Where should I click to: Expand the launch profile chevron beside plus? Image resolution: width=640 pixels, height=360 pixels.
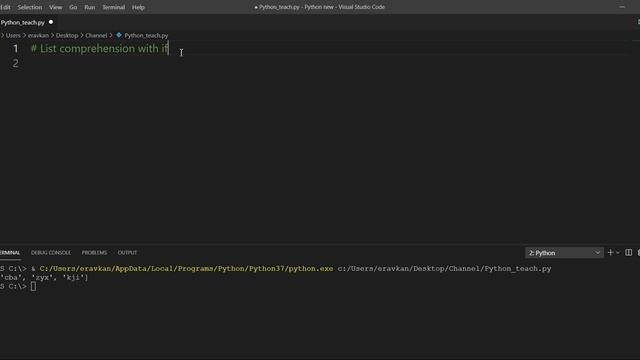click(x=618, y=253)
